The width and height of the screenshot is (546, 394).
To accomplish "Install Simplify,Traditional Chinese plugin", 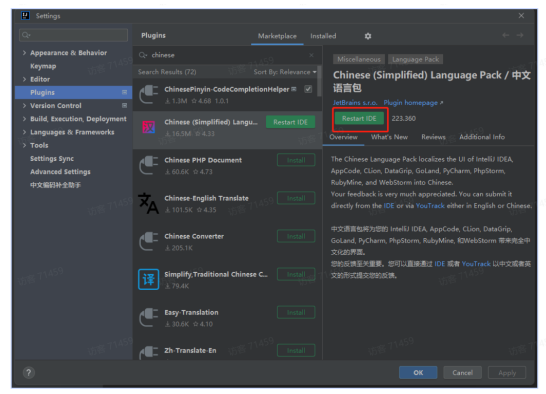I will coord(296,274).
